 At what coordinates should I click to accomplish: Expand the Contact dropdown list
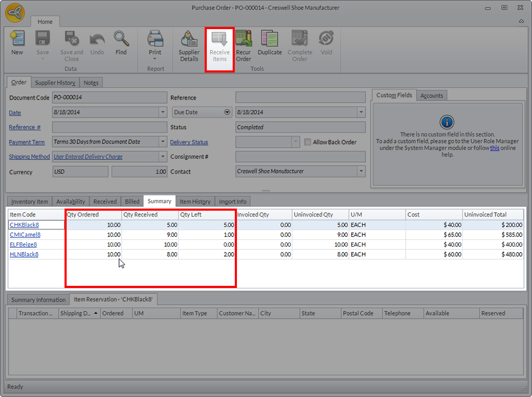(361, 172)
